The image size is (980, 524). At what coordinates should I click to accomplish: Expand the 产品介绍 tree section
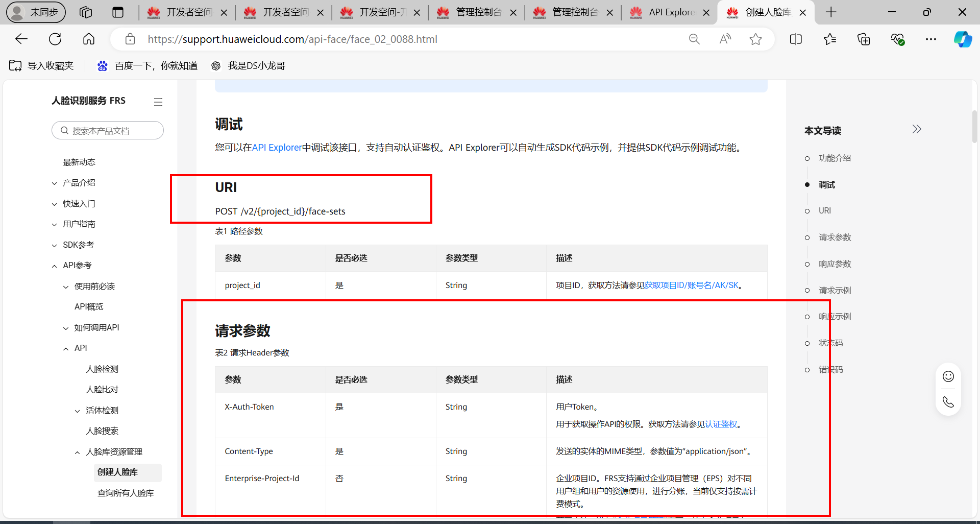click(55, 183)
